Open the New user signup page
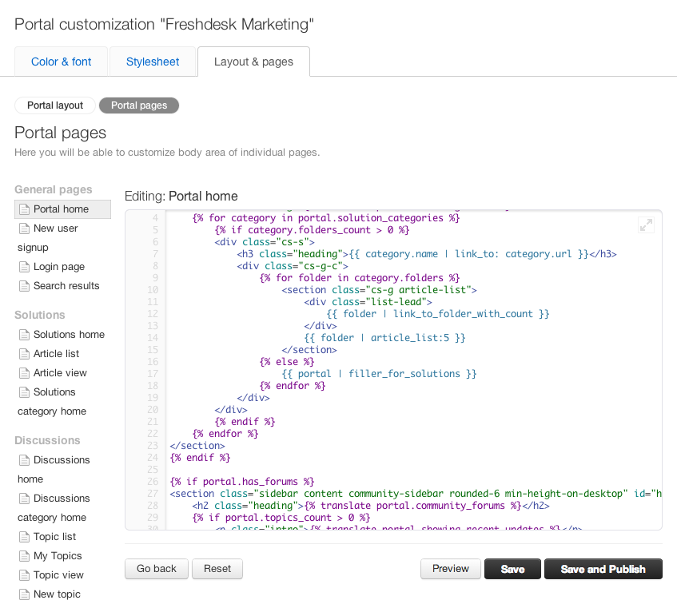677x616 pixels. pos(48,238)
